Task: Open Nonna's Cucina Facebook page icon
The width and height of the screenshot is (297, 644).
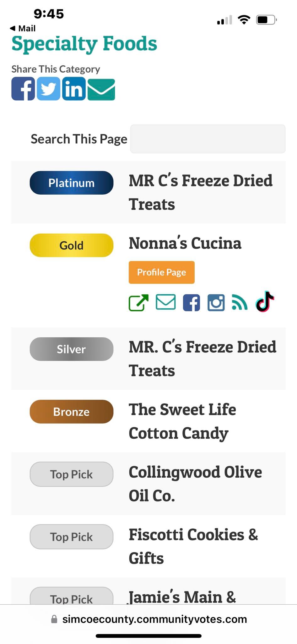Action: coord(191,303)
